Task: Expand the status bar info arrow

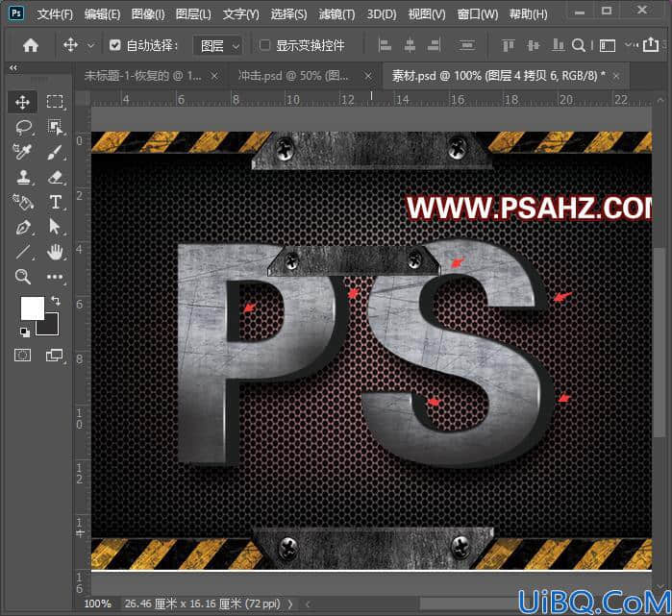Action: 290,604
